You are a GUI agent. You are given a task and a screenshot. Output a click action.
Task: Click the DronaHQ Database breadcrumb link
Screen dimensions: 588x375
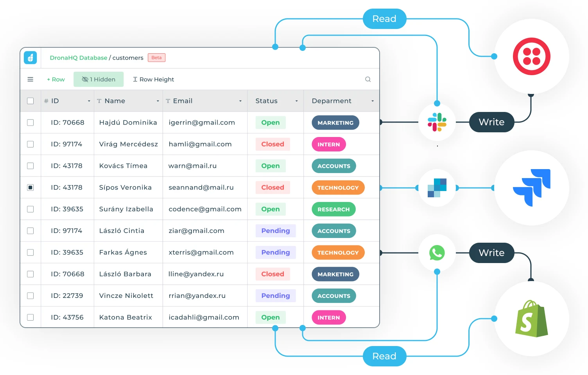(78, 58)
